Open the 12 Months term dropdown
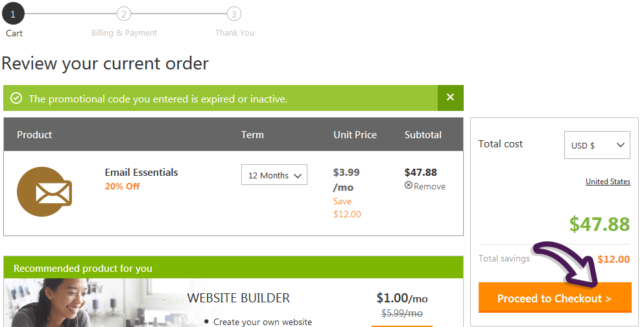Image resolution: width=644 pixels, height=327 pixels. 274,175
